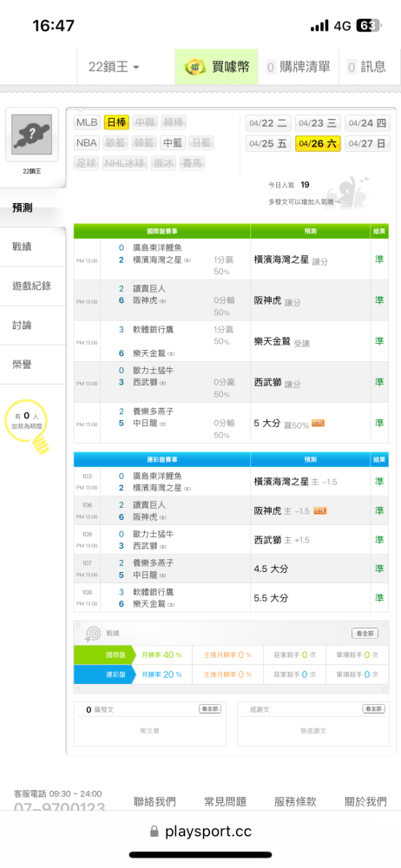Tap the lock icon in browser address bar
Image resolution: width=401 pixels, height=868 pixels.
(x=154, y=832)
